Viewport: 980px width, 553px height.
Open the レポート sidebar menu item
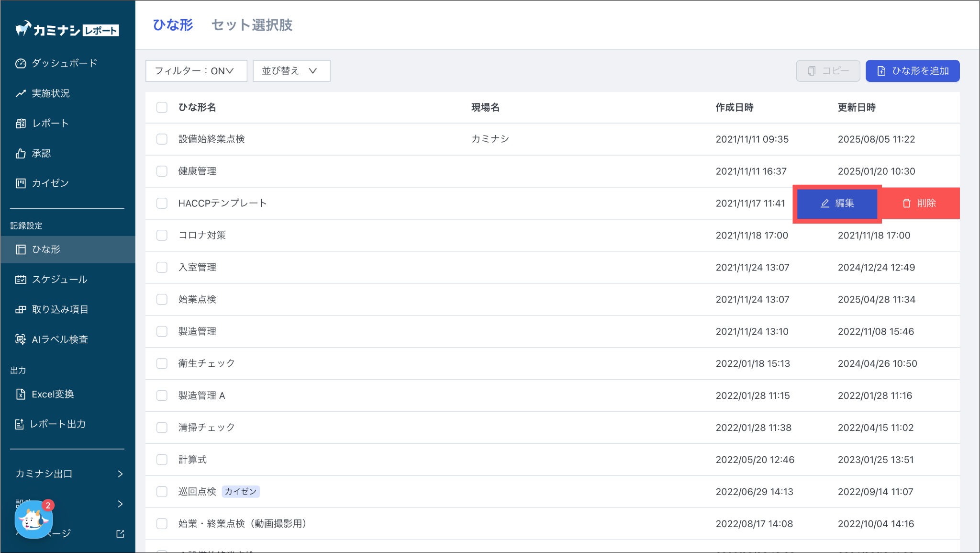[x=50, y=124]
